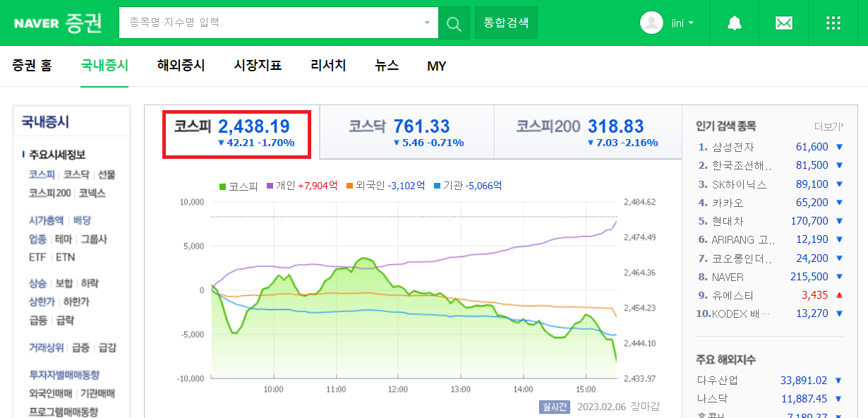Open ARIRANG 고.. in popular stocks
Screen dimensions: 868x418
[x=742, y=240]
